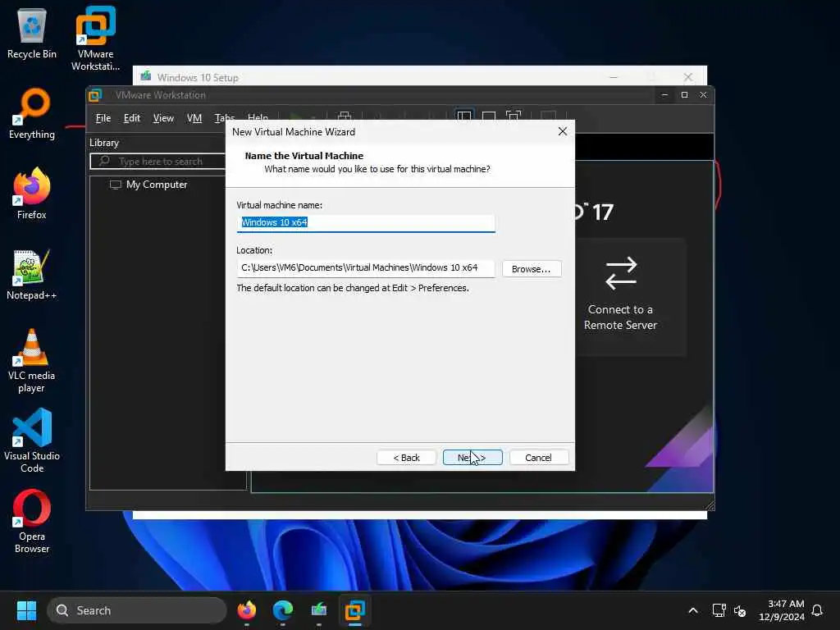Go to the previous step with Back
840x630 pixels.
(407, 458)
